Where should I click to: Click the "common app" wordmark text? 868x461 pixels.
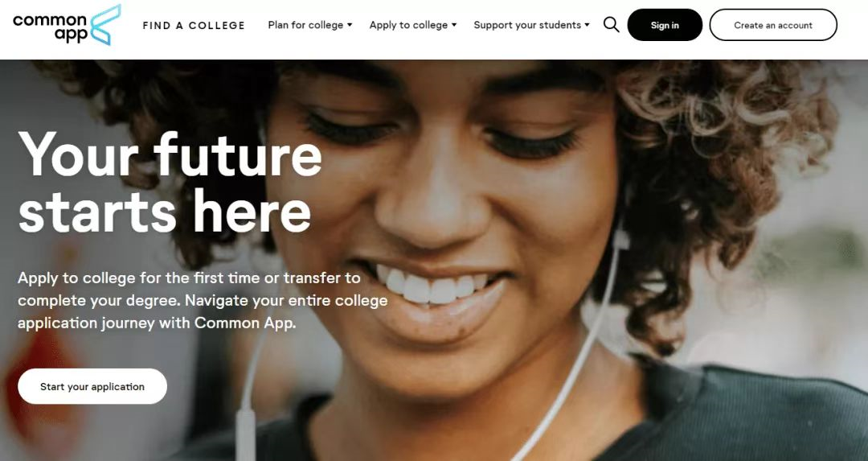(50, 28)
